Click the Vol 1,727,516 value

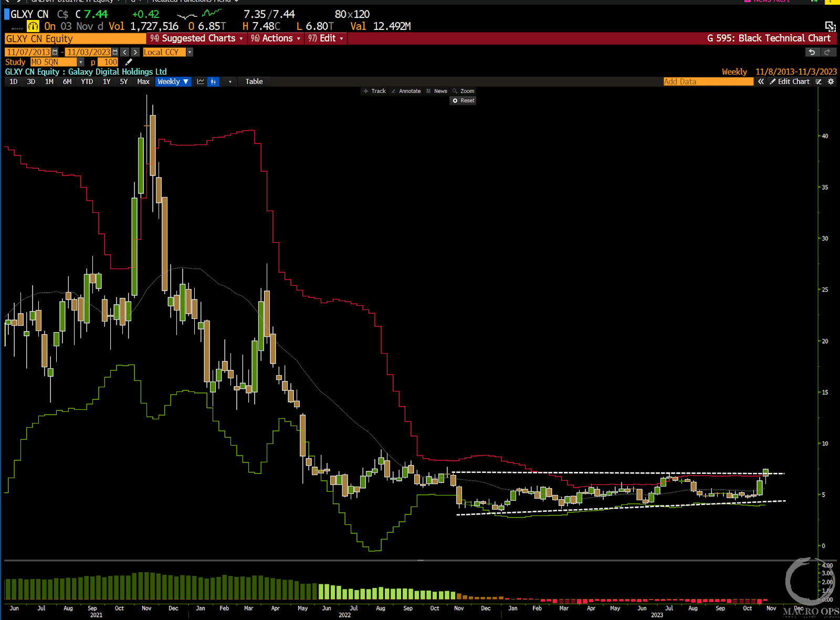[143, 26]
